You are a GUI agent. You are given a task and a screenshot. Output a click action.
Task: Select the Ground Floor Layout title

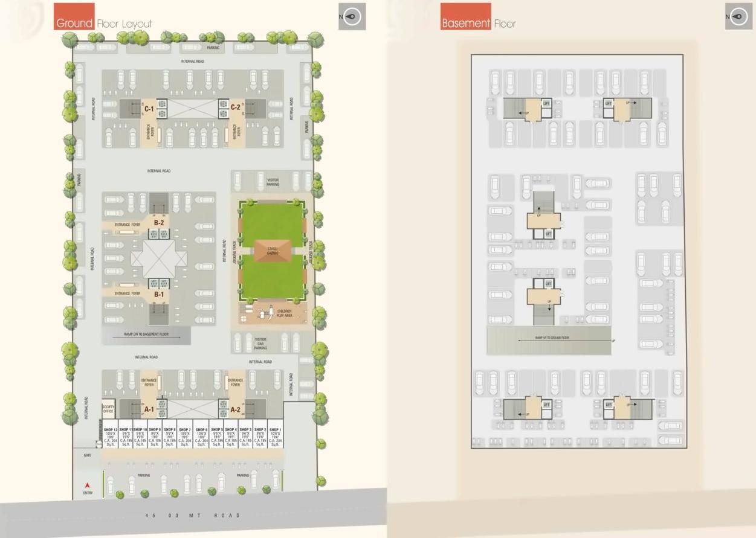click(x=103, y=22)
